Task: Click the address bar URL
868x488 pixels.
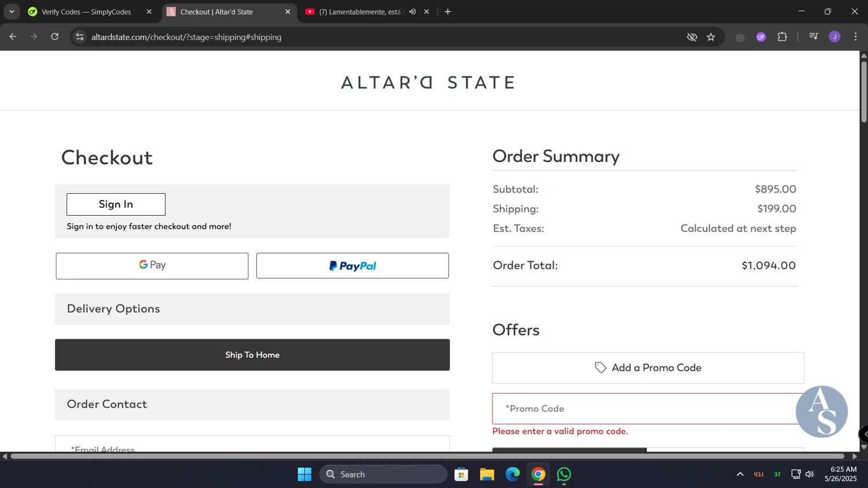Action: coord(186,37)
